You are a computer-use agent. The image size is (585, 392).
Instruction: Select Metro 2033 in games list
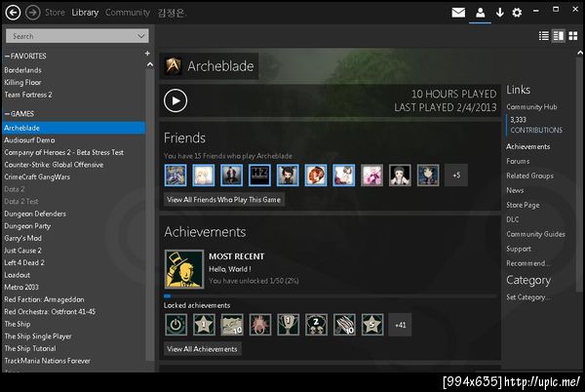click(21, 288)
